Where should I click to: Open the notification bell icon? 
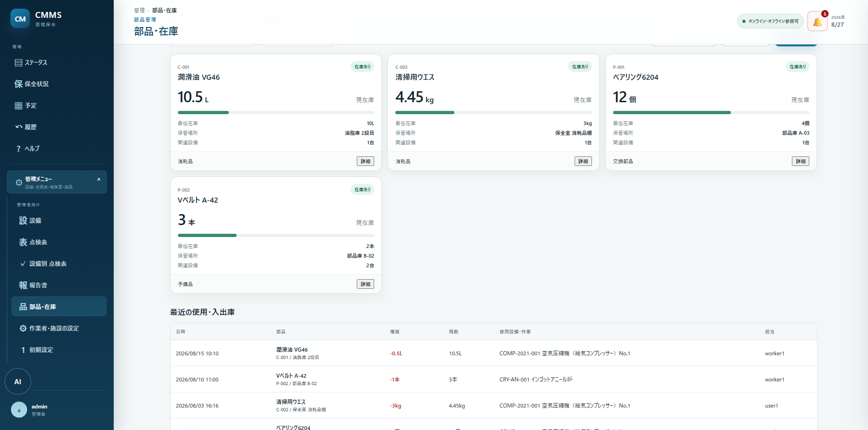tap(817, 21)
